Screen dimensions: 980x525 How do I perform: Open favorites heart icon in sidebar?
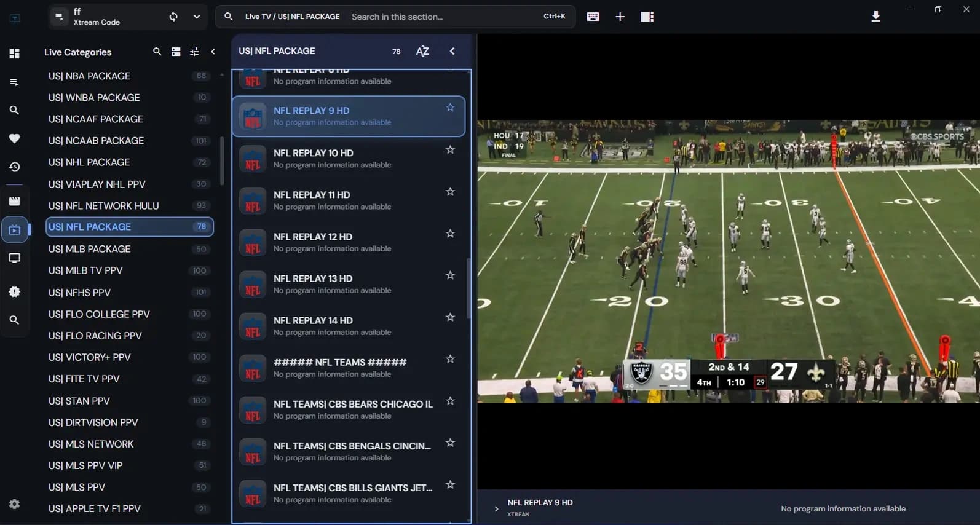15,138
